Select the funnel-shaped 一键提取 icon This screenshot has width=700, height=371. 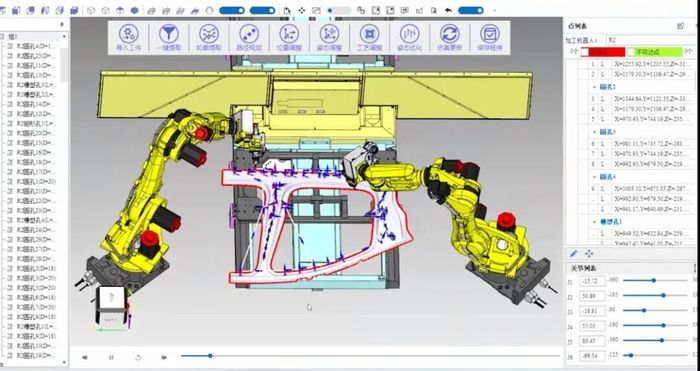[x=168, y=38]
